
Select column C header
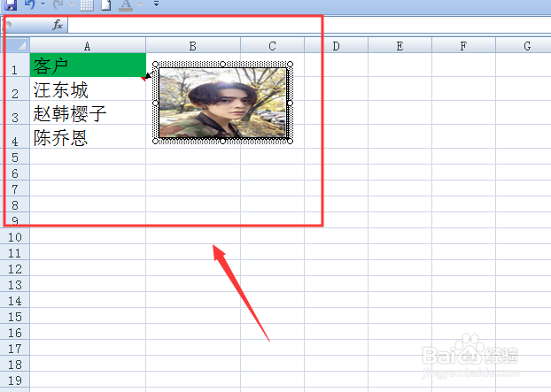(x=272, y=46)
